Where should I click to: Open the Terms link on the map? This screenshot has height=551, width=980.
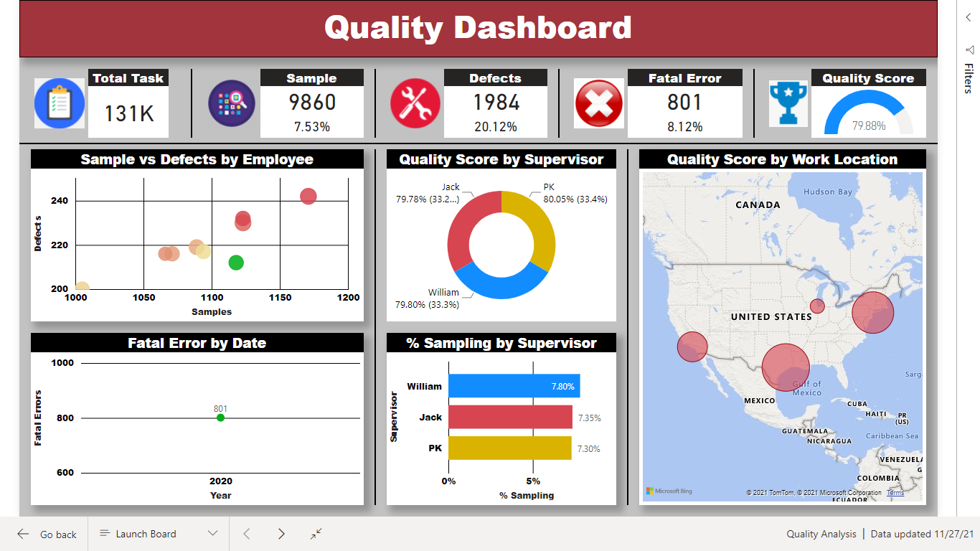pos(895,493)
